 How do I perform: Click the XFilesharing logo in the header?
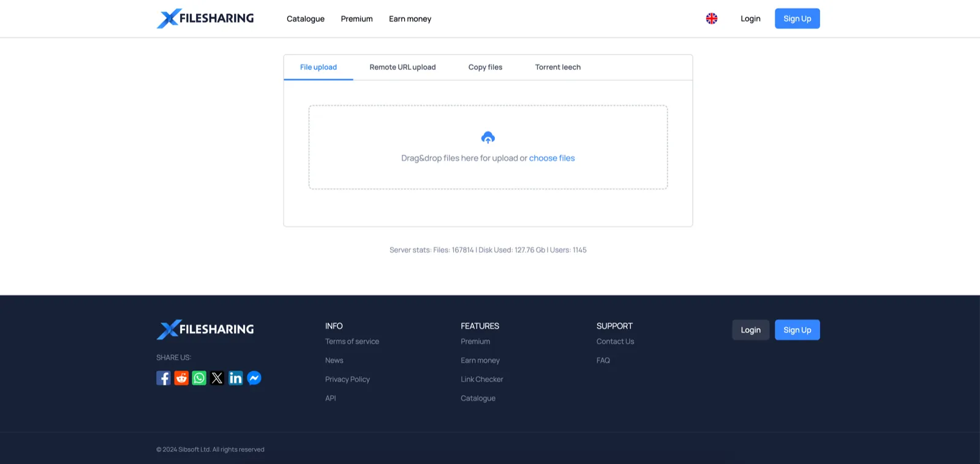point(205,18)
